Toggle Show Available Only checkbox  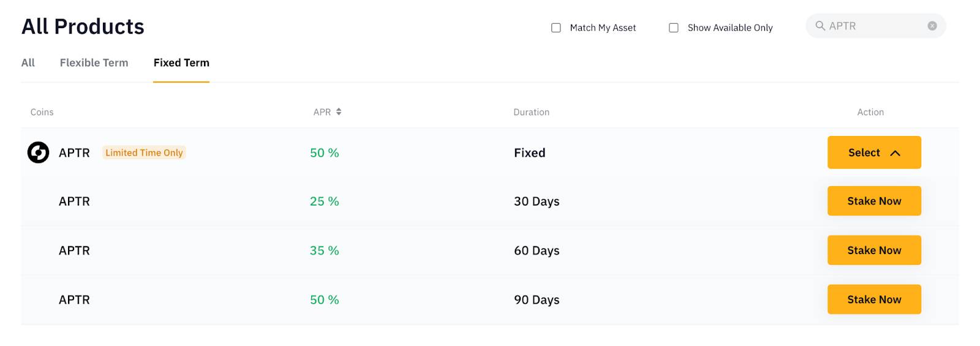pos(674,28)
